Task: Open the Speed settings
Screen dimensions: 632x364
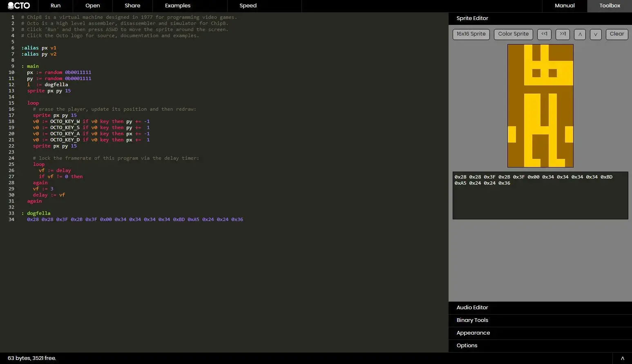Action: pos(248,6)
